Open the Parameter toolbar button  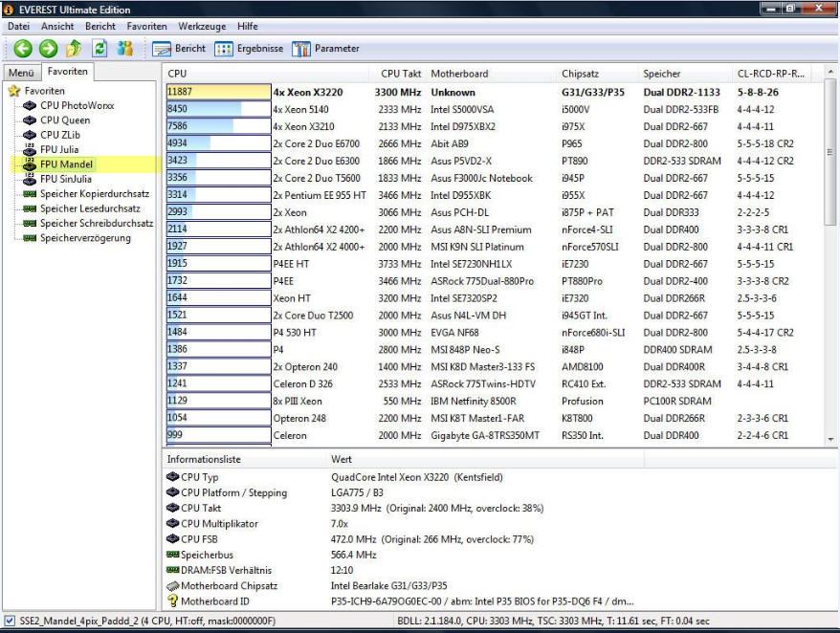(x=325, y=49)
